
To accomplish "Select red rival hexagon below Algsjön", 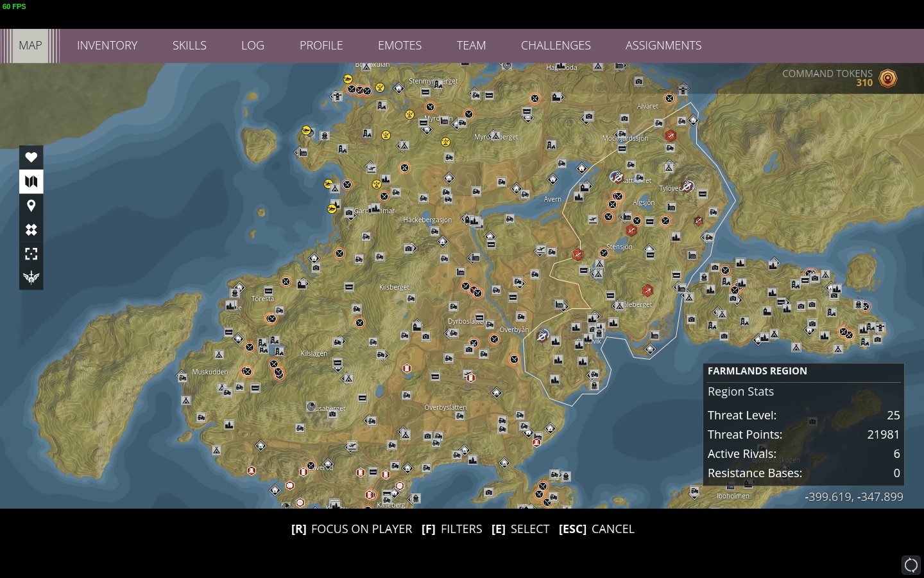I will coord(631,231).
